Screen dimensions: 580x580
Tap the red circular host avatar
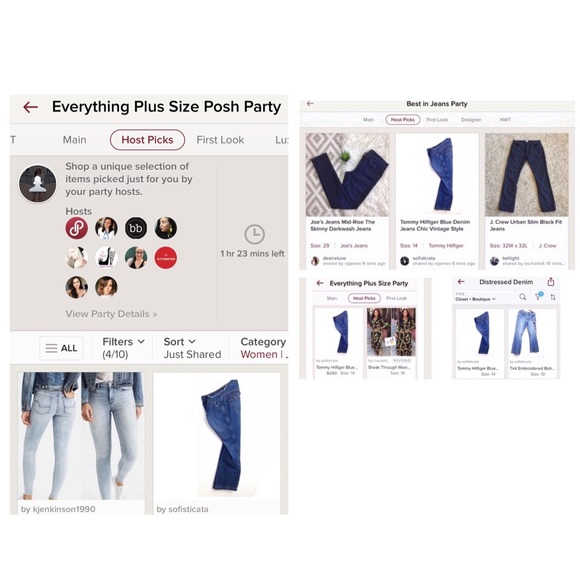click(x=165, y=257)
